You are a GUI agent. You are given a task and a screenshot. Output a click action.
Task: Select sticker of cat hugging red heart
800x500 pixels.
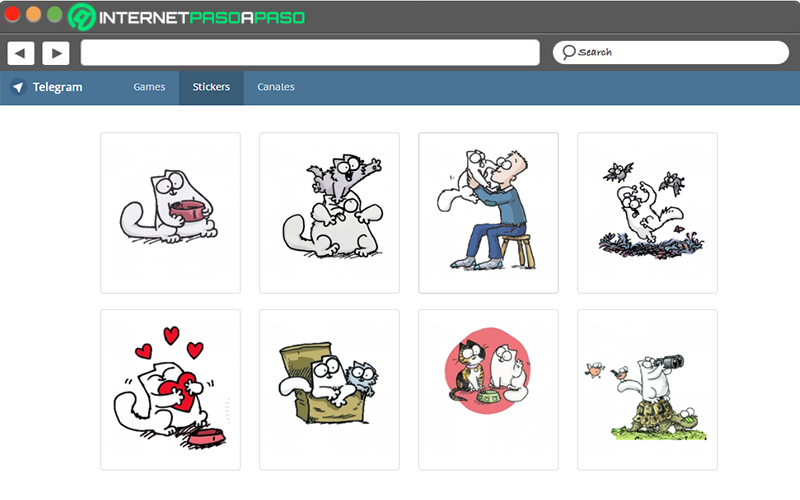pos(170,390)
